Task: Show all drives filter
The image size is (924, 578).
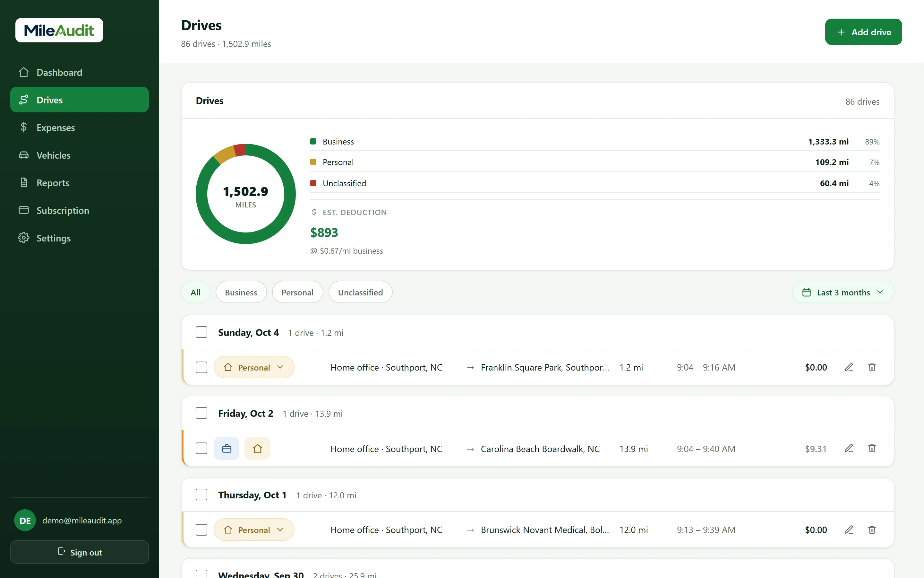Action: point(195,292)
